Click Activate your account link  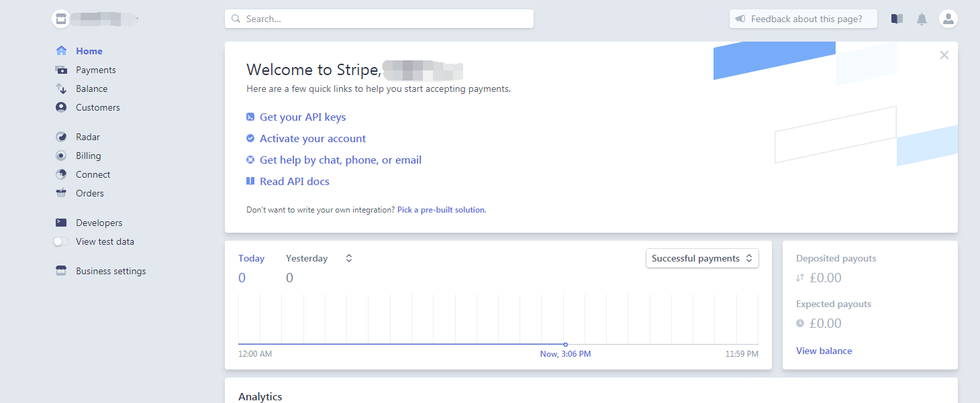(x=313, y=138)
